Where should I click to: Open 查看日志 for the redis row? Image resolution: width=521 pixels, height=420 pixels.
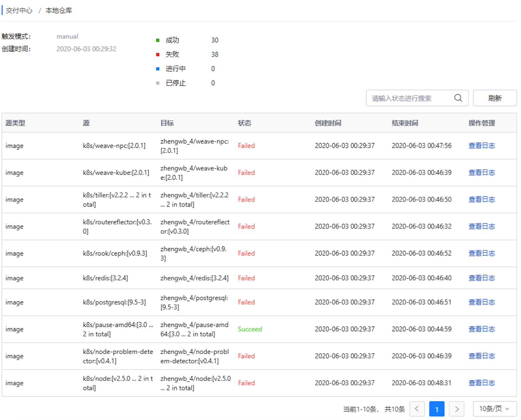pyautogui.click(x=482, y=278)
